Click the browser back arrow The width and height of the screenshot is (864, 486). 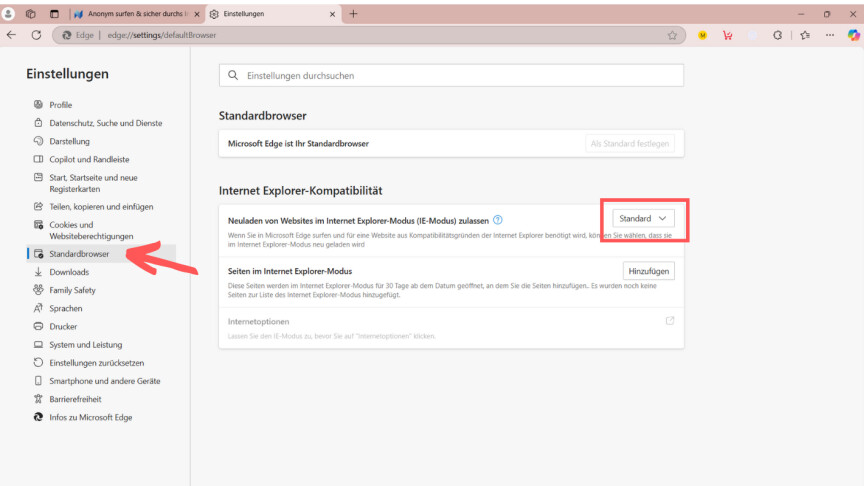point(11,34)
